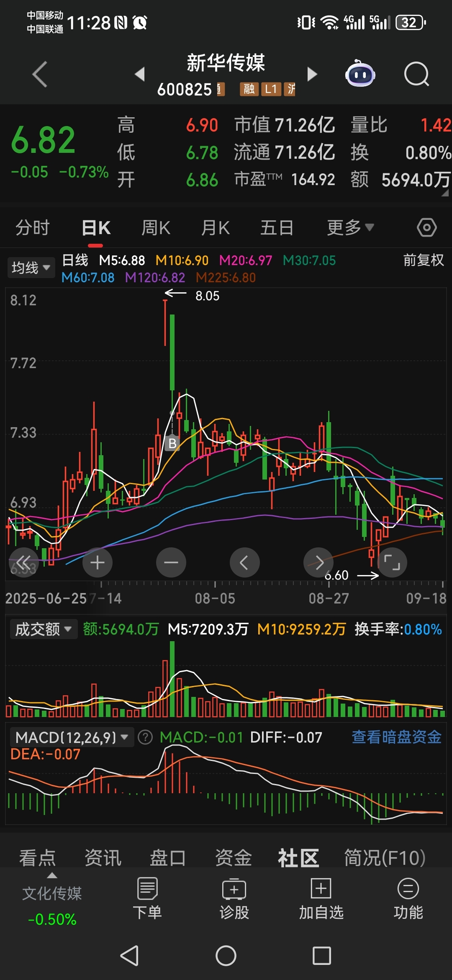Switch to 五日 five-day tab
The height and width of the screenshot is (980, 452).
click(277, 228)
